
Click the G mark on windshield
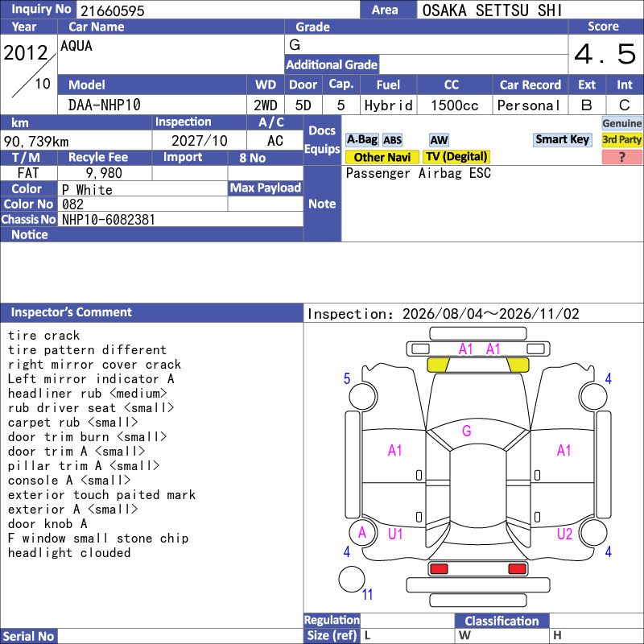tap(467, 431)
